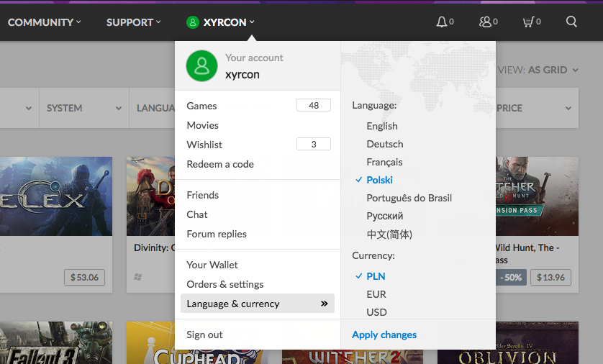The image size is (603, 364).
Task: Click the Windows icon under Divinity card
Action: point(137,277)
